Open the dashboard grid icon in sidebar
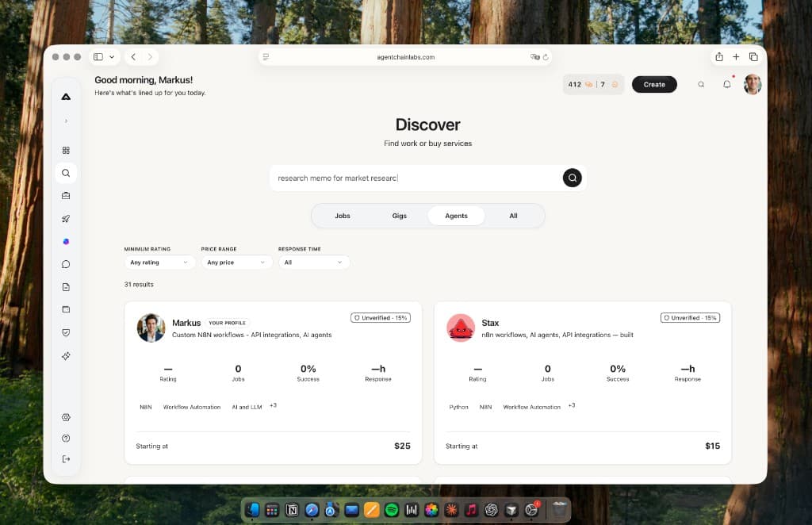The height and width of the screenshot is (525, 812). tap(66, 150)
